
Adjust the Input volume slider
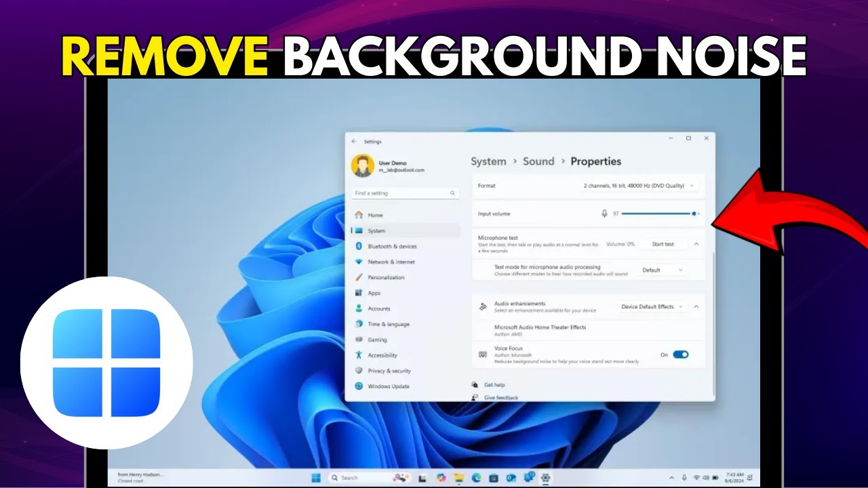[660, 213]
